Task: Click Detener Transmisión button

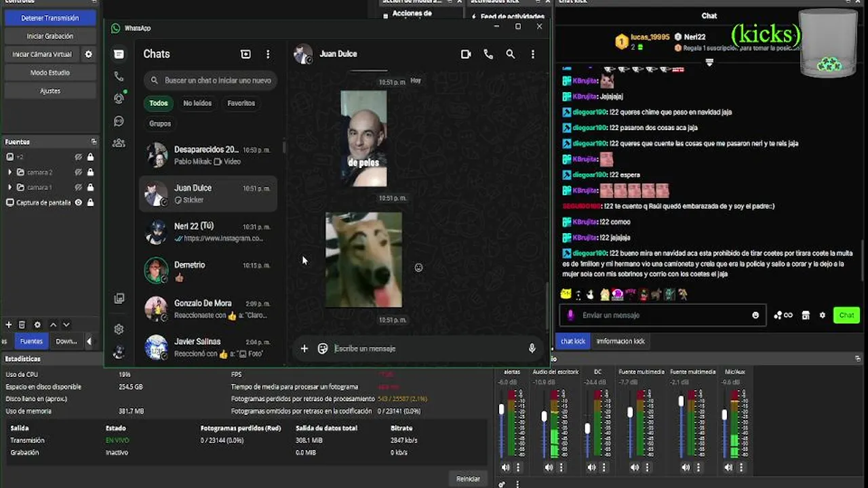Action: click(50, 18)
